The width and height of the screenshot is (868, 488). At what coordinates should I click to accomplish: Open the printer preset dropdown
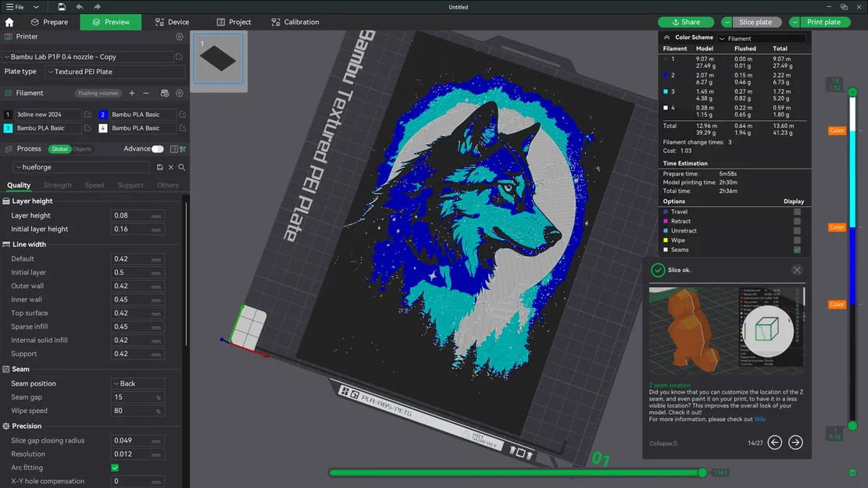88,56
